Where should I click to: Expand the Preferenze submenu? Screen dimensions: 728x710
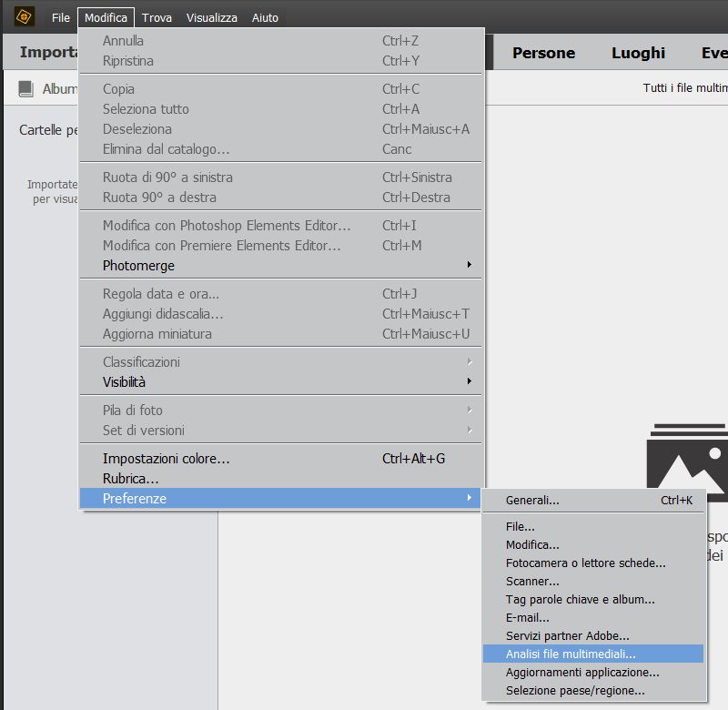pyautogui.click(x=281, y=499)
